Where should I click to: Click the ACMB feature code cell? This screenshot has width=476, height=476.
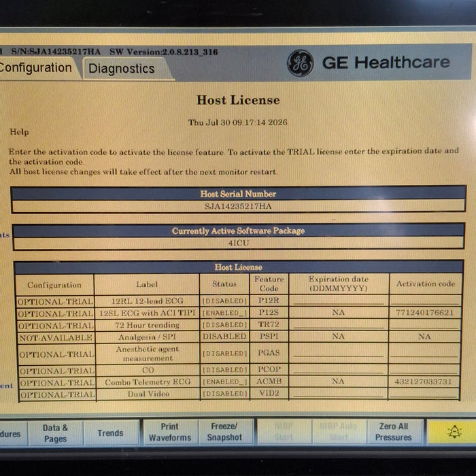(x=269, y=381)
